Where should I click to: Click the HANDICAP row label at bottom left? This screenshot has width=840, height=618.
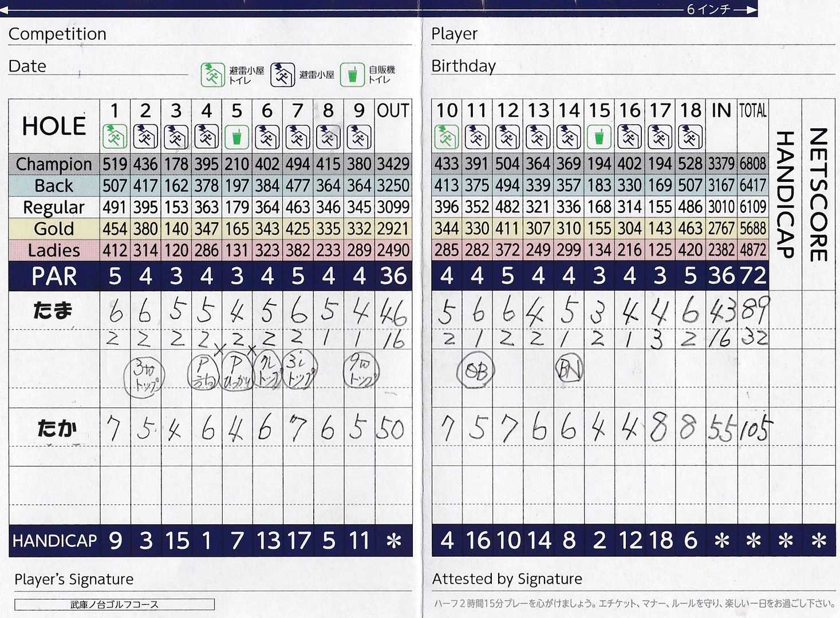coord(54,541)
